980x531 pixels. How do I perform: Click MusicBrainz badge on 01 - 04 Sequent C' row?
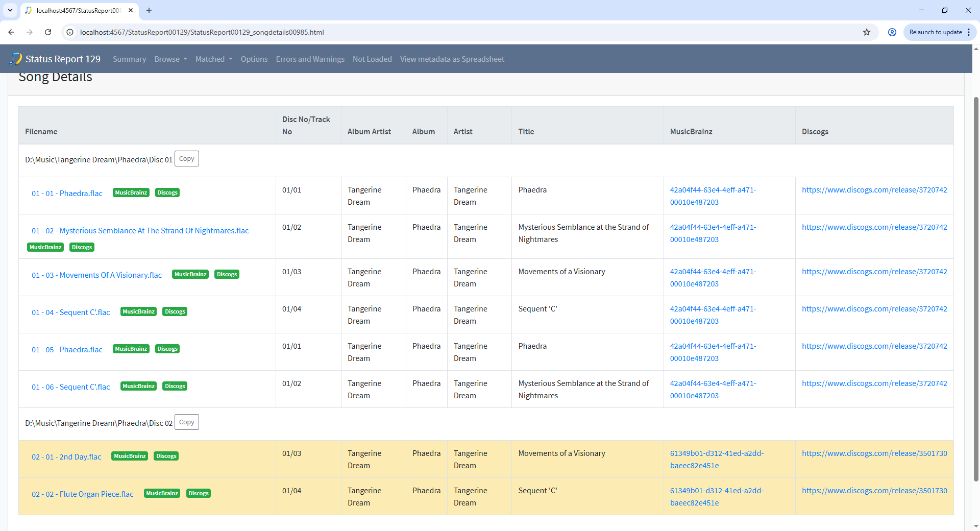139,311
